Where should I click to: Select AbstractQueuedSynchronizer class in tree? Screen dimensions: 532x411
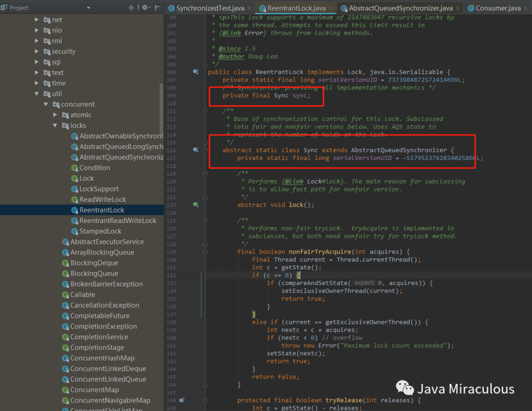[x=117, y=157]
